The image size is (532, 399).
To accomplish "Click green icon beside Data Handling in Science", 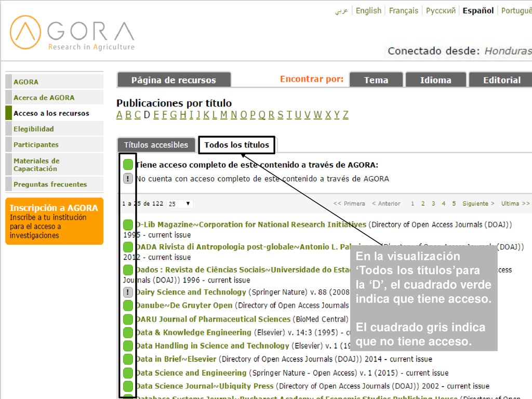I will click(x=128, y=345).
